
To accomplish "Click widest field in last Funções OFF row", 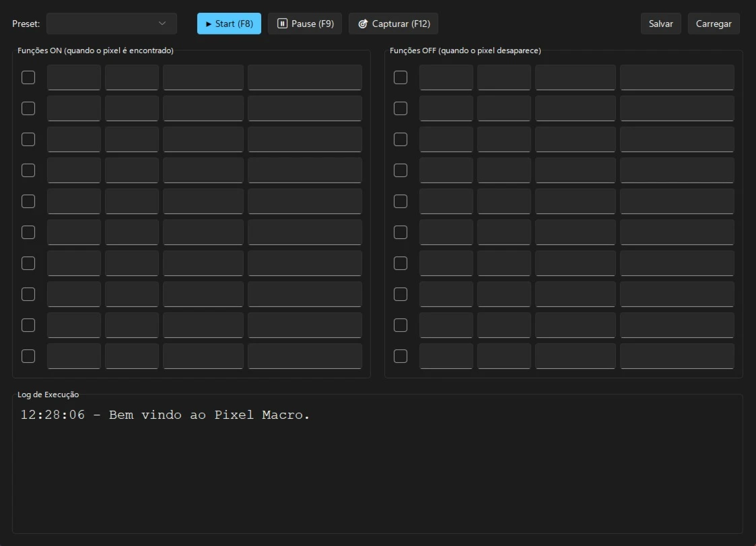I will (x=677, y=356).
